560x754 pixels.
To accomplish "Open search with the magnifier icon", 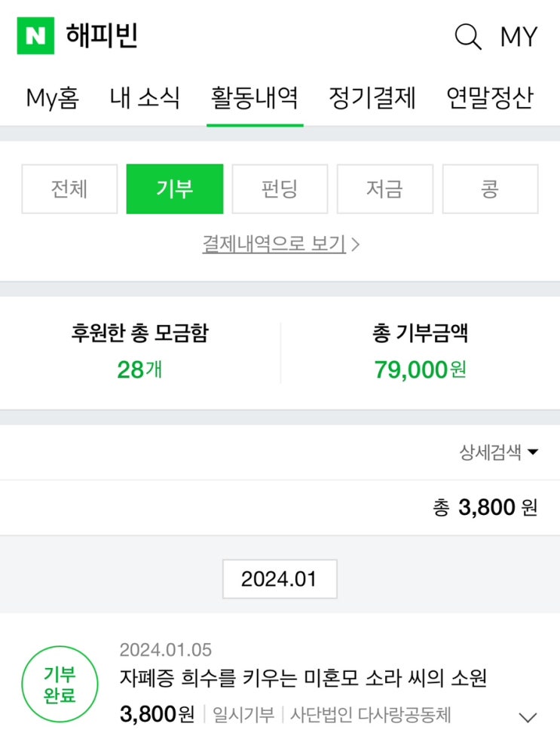I will (468, 36).
